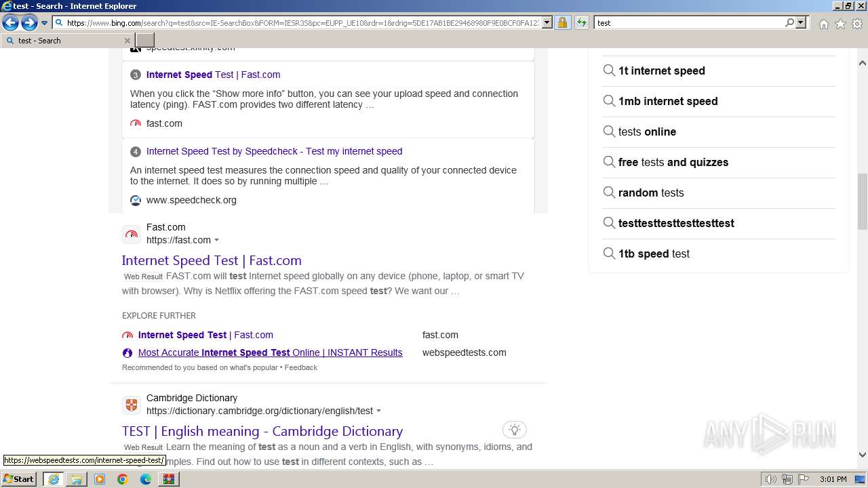
Task: Click the browser Forward arrow button
Action: point(29,23)
